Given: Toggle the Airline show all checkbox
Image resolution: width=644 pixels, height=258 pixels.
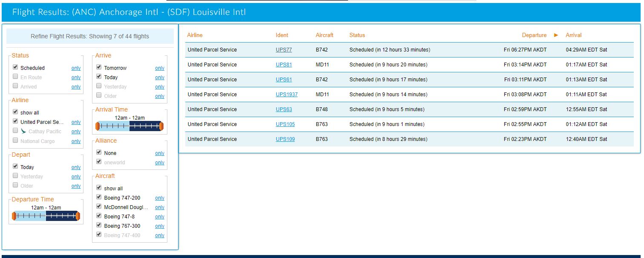Looking at the screenshot, I should tap(15, 112).
